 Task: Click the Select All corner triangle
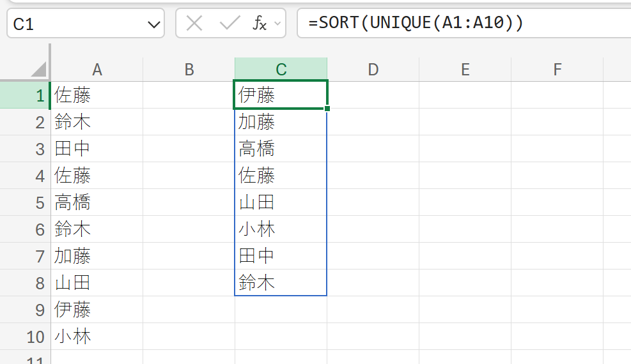[39, 69]
